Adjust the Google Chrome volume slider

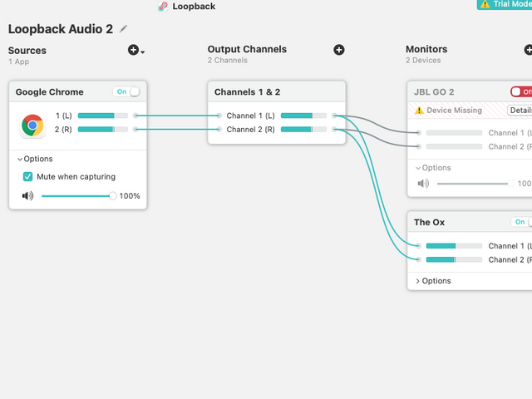(113, 196)
